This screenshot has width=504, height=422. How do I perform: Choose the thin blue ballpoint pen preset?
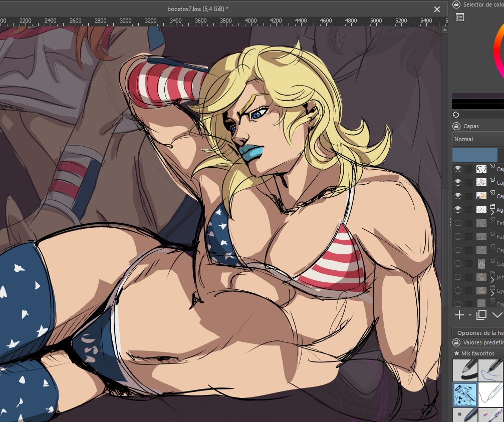click(x=491, y=370)
